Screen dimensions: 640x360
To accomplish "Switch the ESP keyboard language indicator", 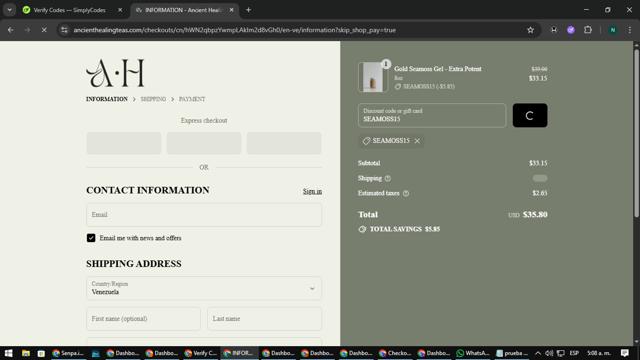I will 574,353.
